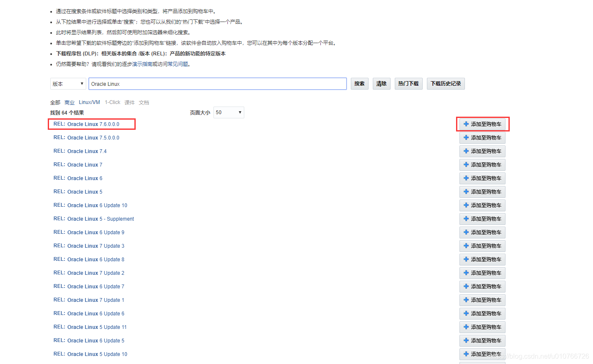Open REL: Oracle Linux 6 Update 8 link
Screen dimensions: 593x364
[x=89, y=260]
